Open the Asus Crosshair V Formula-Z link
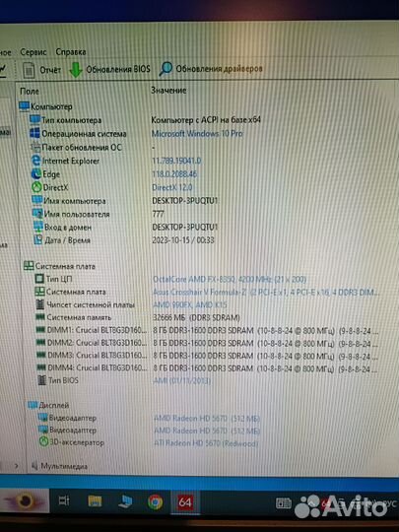Screen dimensions: 399x532 click(x=266, y=292)
